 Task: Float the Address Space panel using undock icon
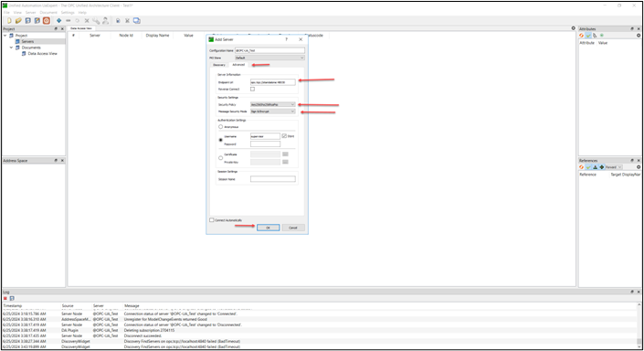click(56, 160)
